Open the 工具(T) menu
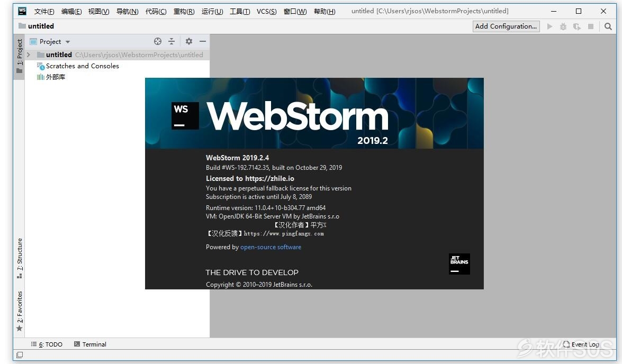This screenshot has height=364, width=622. coord(240,12)
